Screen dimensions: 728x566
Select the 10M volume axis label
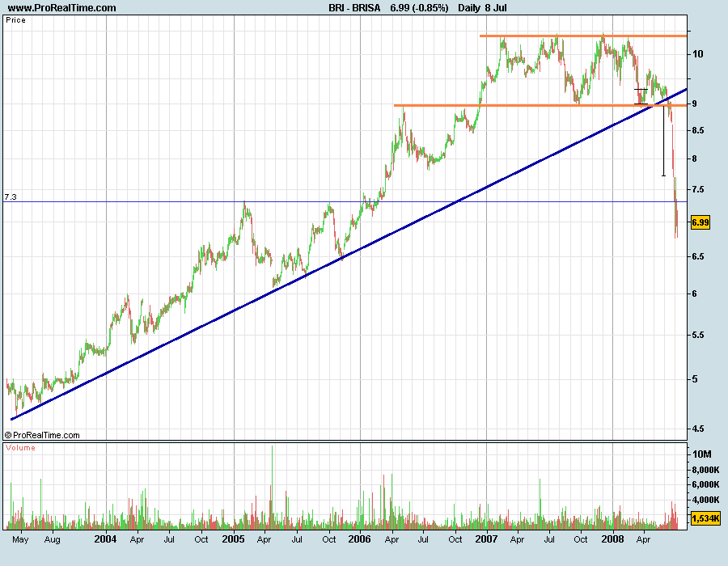click(701, 454)
